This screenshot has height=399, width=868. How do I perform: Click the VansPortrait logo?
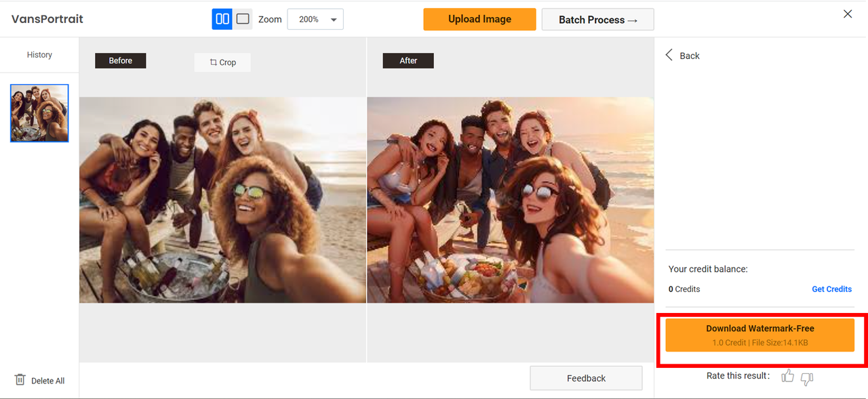click(x=47, y=19)
